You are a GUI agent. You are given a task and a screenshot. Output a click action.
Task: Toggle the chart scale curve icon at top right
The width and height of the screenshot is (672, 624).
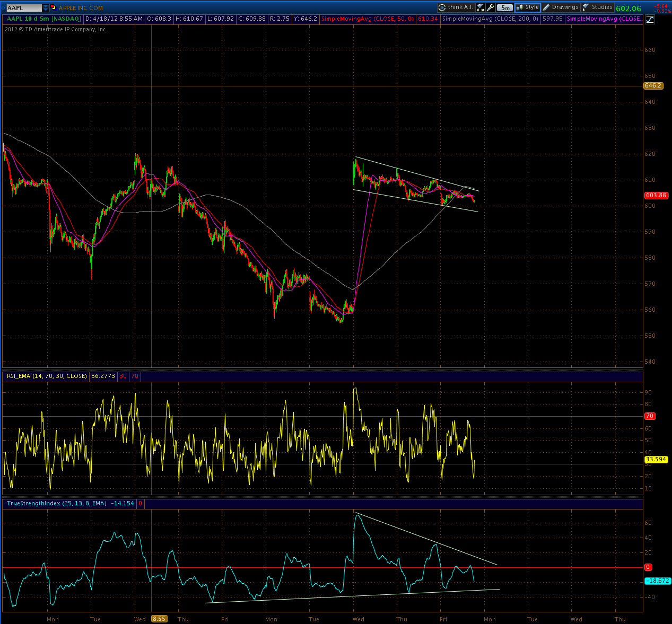[x=650, y=19]
